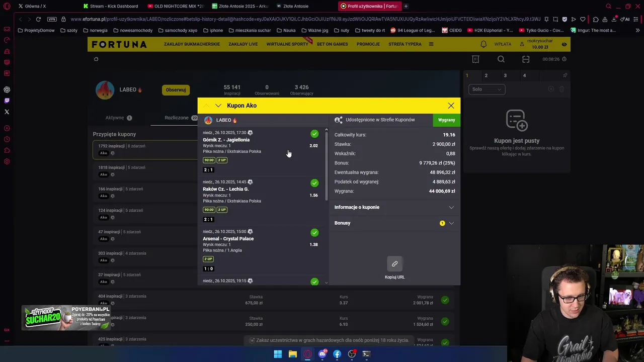Click the betslip receipt icon in toolbar
Screen dimensions: 644x362
tap(475, 59)
